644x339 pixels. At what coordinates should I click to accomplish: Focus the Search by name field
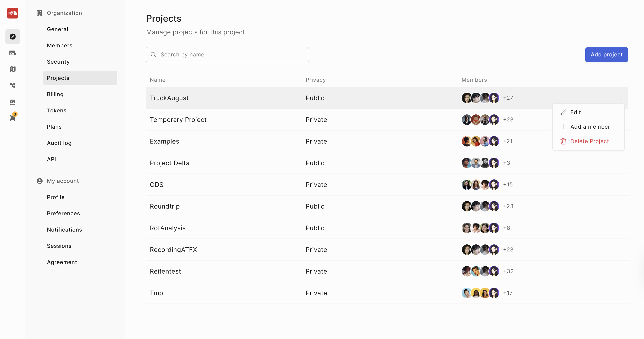tap(227, 54)
